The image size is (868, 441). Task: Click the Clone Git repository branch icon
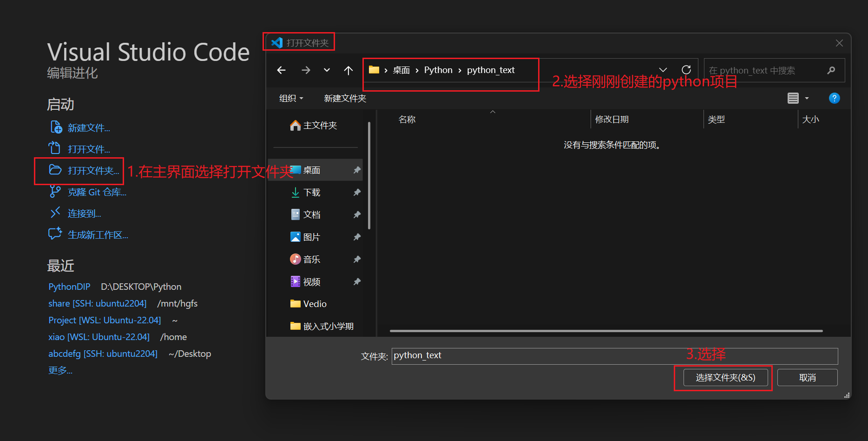click(x=55, y=191)
